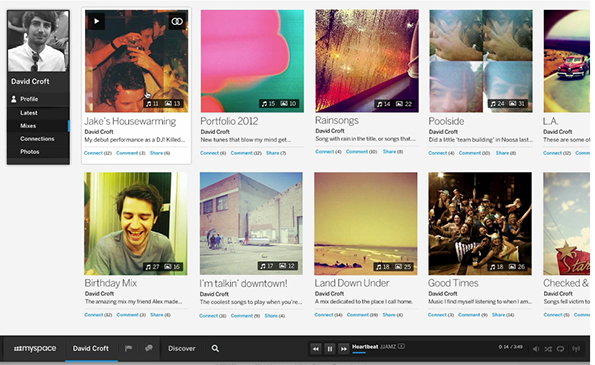Click the Land Down Under title

pyautogui.click(x=352, y=283)
